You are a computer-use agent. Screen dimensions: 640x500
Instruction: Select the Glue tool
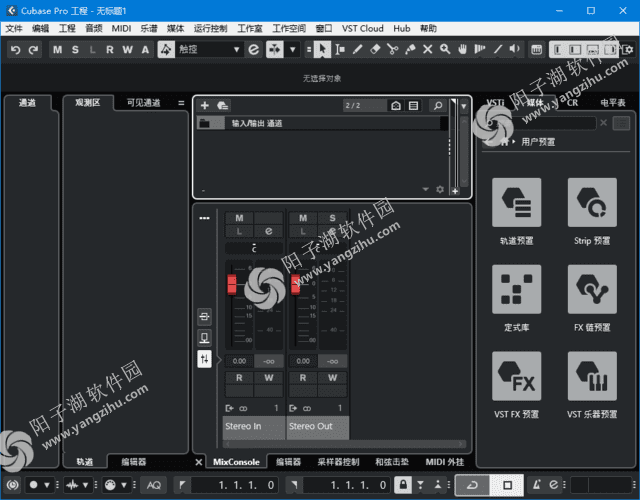pyautogui.click(x=410, y=49)
